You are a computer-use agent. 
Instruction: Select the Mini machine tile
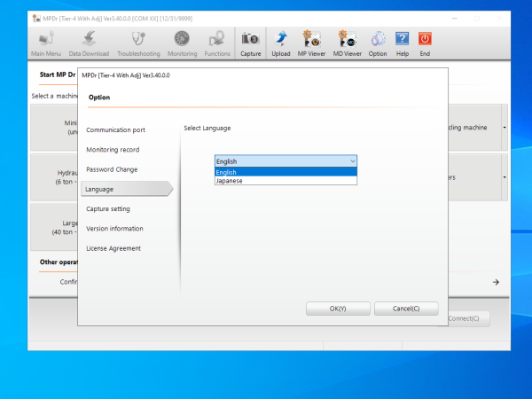[x=54, y=128]
